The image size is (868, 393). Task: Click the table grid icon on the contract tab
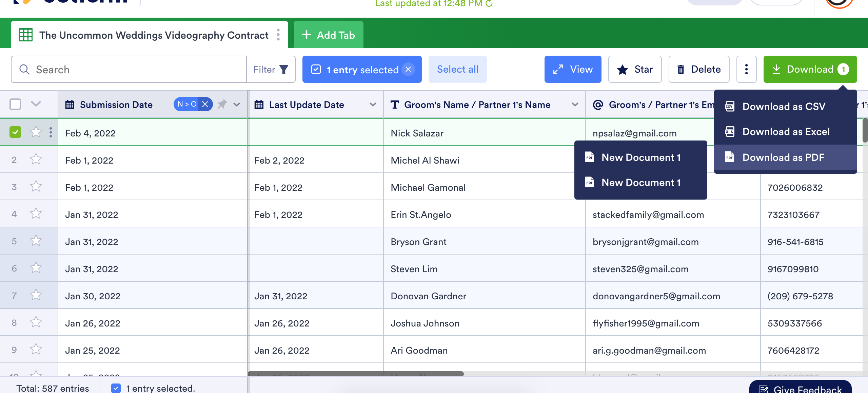(26, 35)
